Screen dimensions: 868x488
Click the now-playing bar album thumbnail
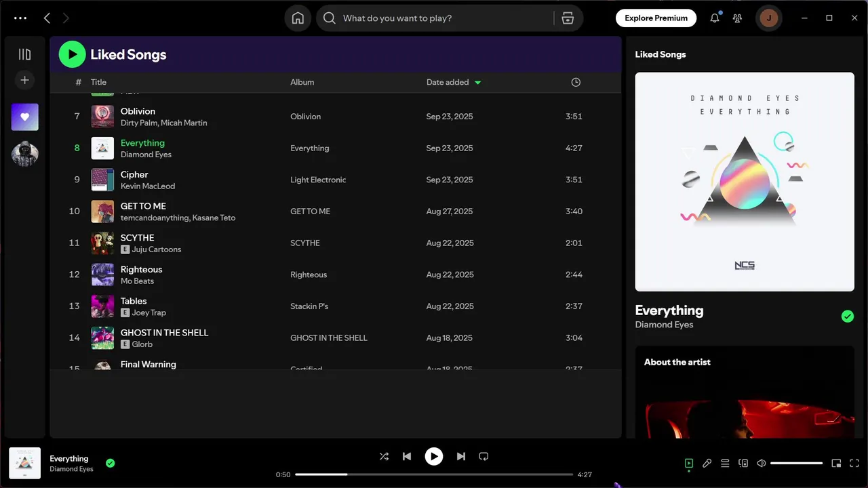tap(25, 463)
